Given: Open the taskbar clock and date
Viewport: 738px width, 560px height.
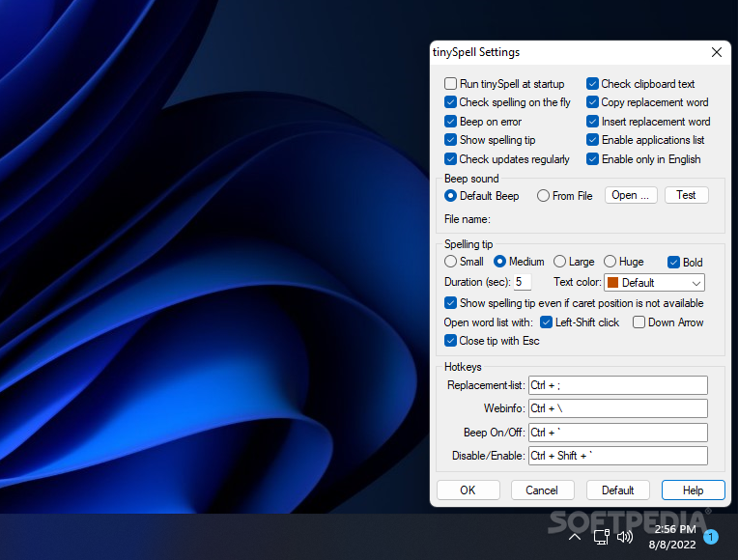Looking at the screenshot, I should [672, 537].
